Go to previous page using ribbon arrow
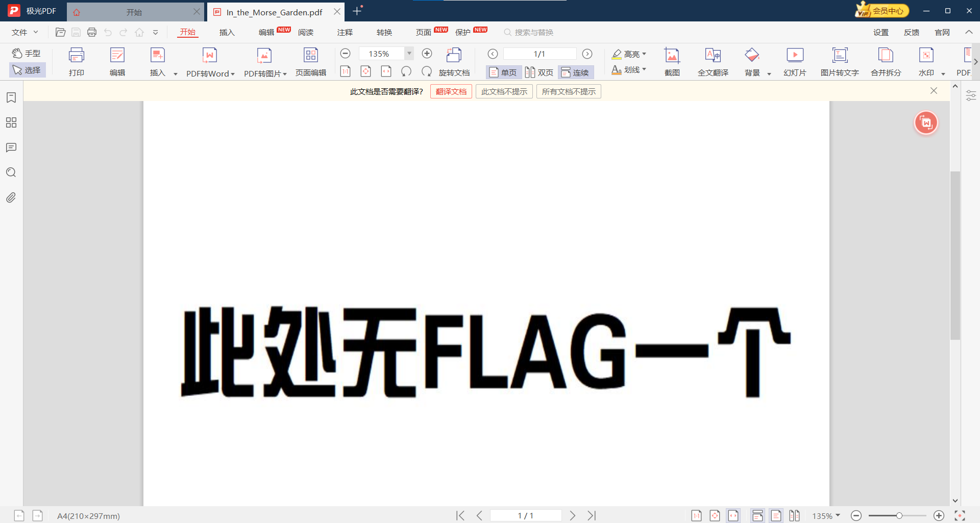Screen dimensions: 980x523 (493, 54)
